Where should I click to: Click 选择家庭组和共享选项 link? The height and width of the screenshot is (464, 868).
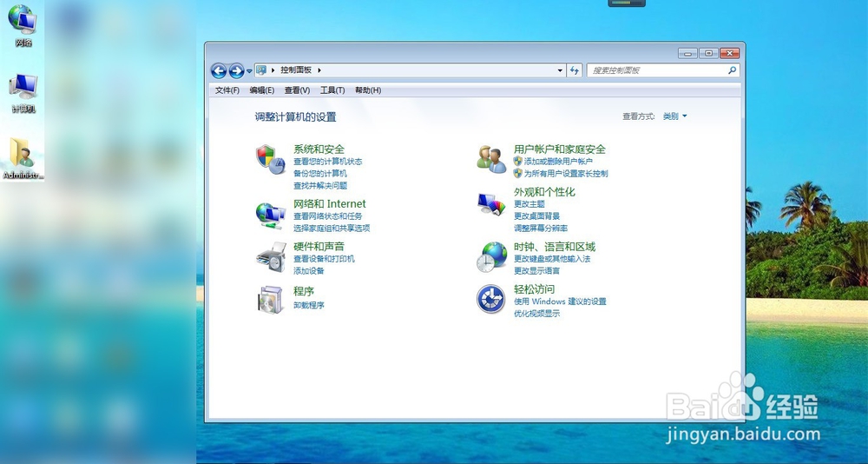pos(332,229)
